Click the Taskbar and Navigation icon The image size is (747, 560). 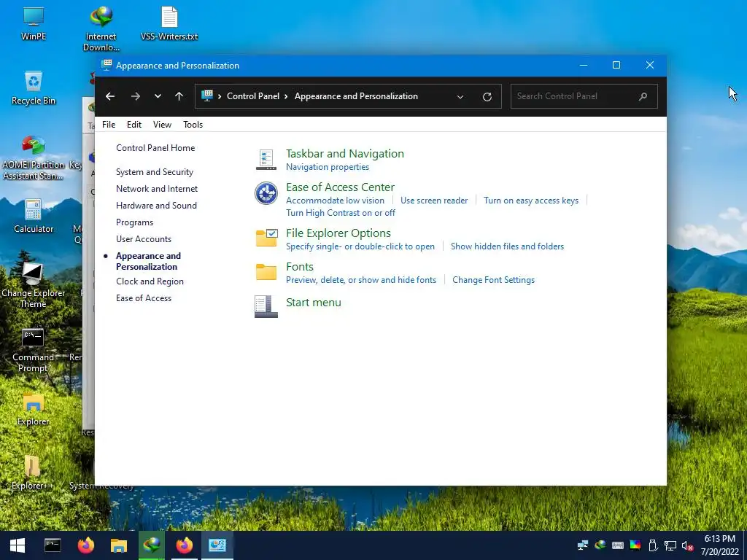[x=266, y=160]
